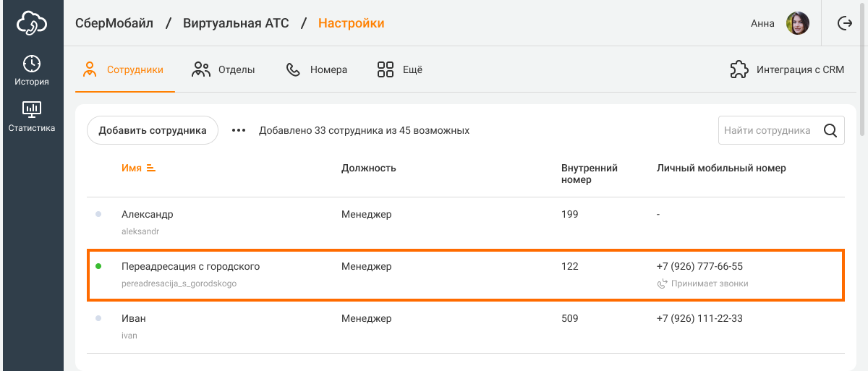The height and width of the screenshot is (371, 868).
Task: Open the three-dots more options menu
Action: click(239, 131)
